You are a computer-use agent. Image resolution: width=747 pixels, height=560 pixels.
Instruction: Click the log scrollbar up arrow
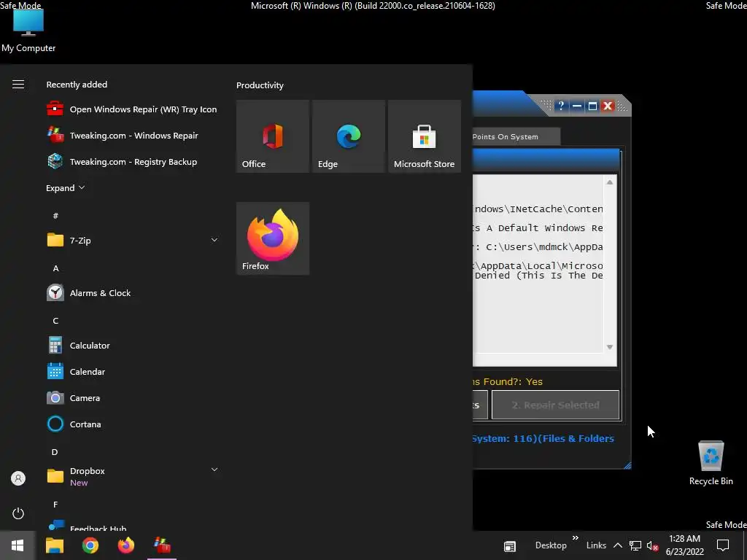609,182
